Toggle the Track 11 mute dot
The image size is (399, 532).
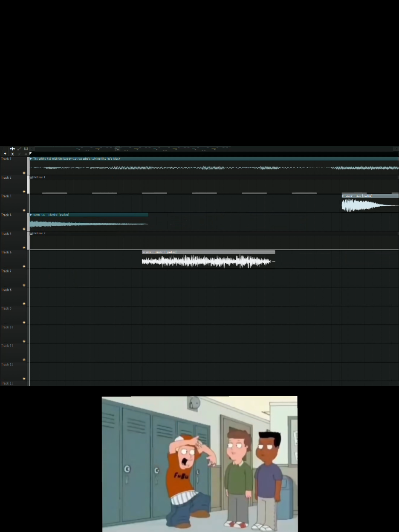pyautogui.click(x=24, y=360)
